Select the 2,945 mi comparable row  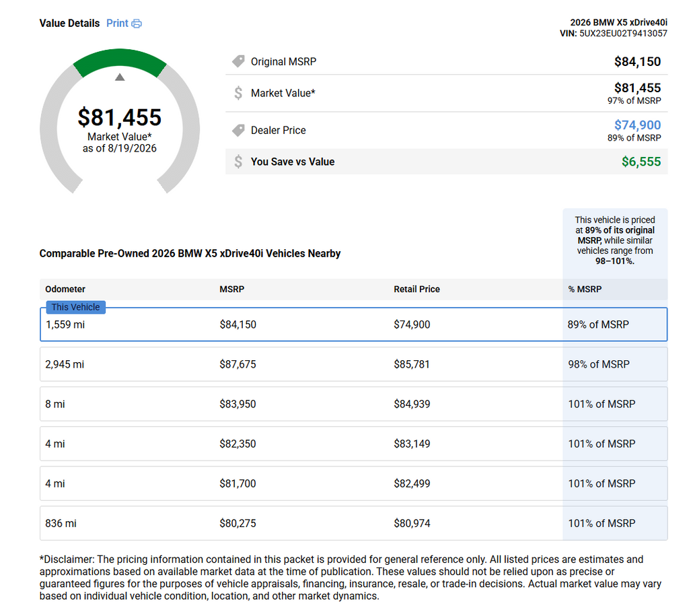(x=354, y=364)
